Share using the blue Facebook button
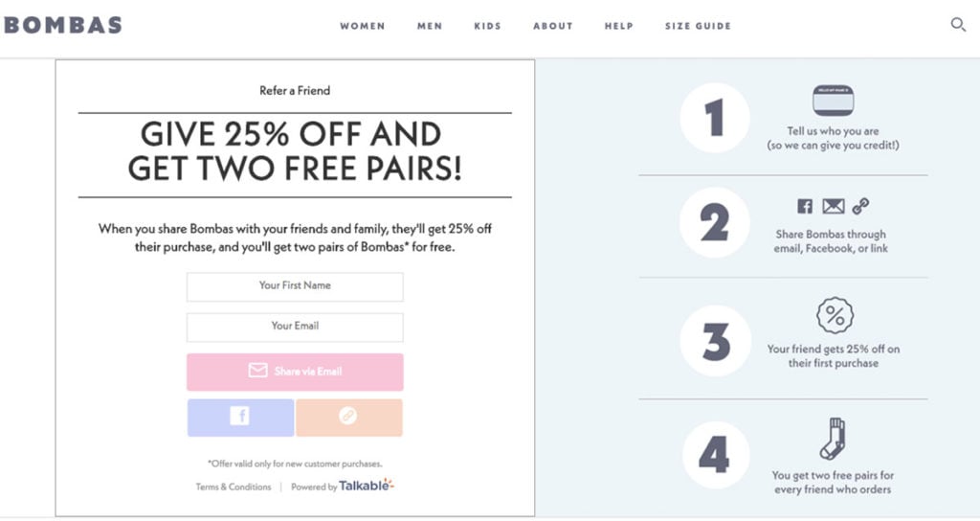 coord(240,418)
